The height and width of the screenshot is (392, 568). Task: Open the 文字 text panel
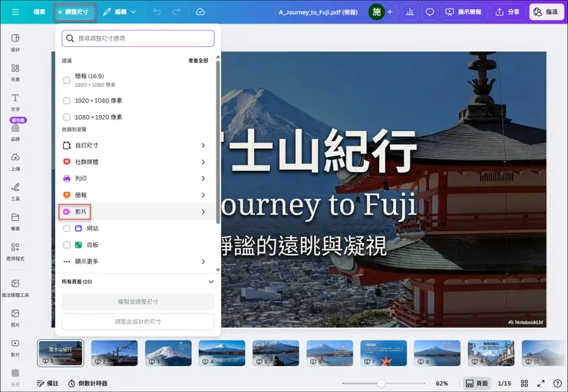[x=15, y=103]
